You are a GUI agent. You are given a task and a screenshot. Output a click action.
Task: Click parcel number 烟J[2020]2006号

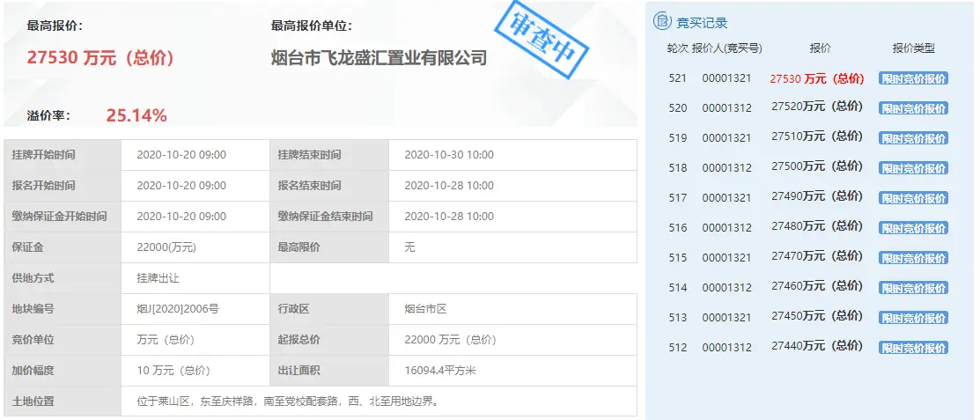coord(178,309)
